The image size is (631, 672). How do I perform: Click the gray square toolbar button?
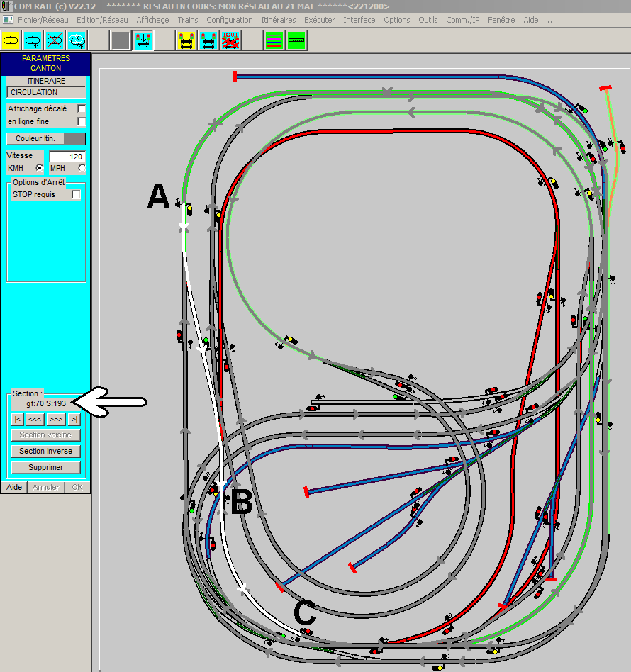121,40
